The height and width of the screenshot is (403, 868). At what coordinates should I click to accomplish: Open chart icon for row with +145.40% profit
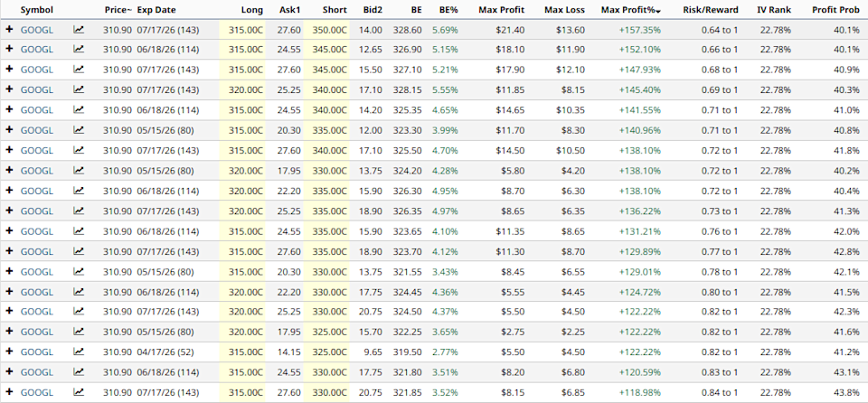[79, 89]
